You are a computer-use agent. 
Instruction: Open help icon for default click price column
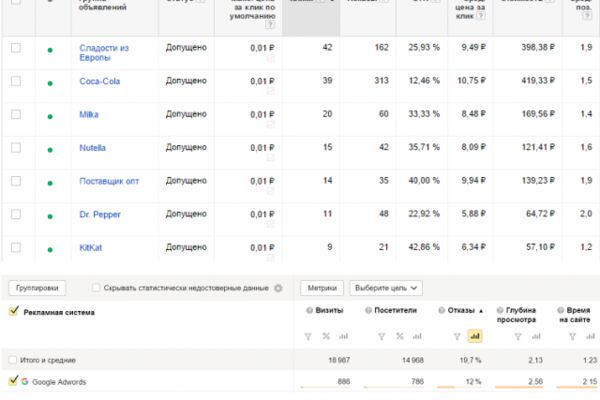coord(270,25)
